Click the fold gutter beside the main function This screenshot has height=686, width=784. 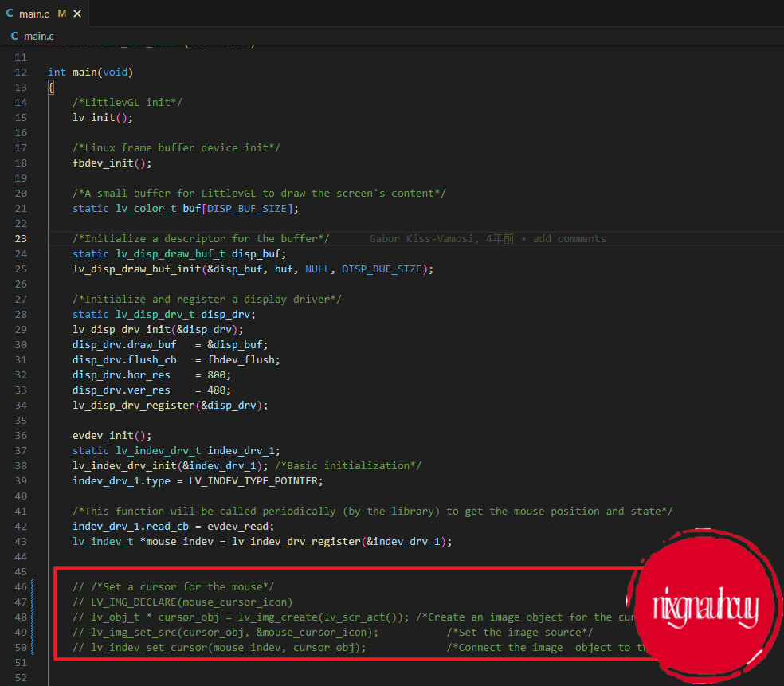(37, 73)
